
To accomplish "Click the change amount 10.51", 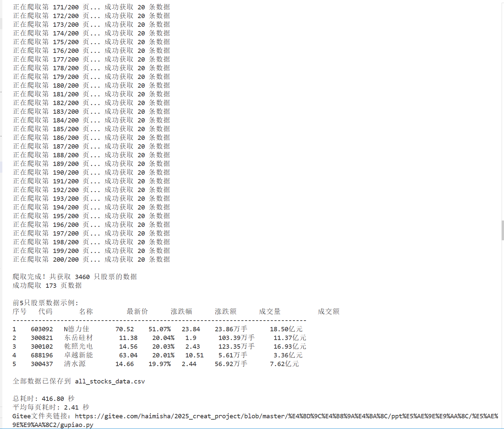I will (x=194, y=355).
